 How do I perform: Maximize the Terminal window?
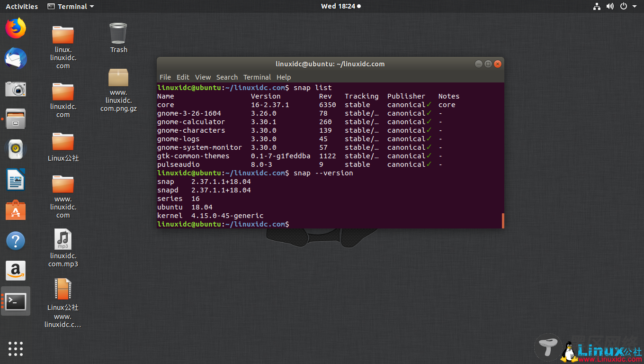pos(488,64)
